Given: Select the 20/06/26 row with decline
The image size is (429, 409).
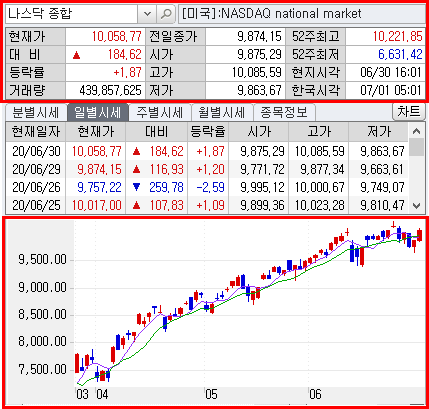Looking at the screenshot, I should 207,187.
